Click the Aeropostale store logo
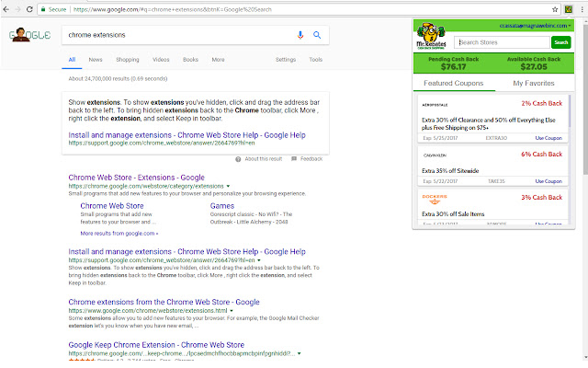 pyautogui.click(x=435, y=105)
